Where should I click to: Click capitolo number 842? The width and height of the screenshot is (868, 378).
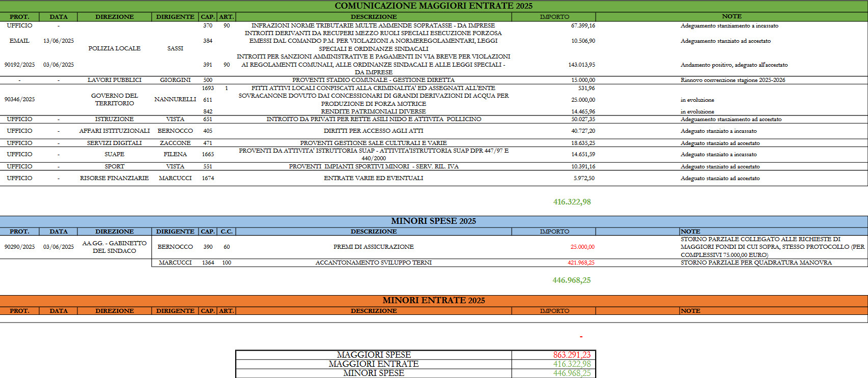click(x=208, y=111)
